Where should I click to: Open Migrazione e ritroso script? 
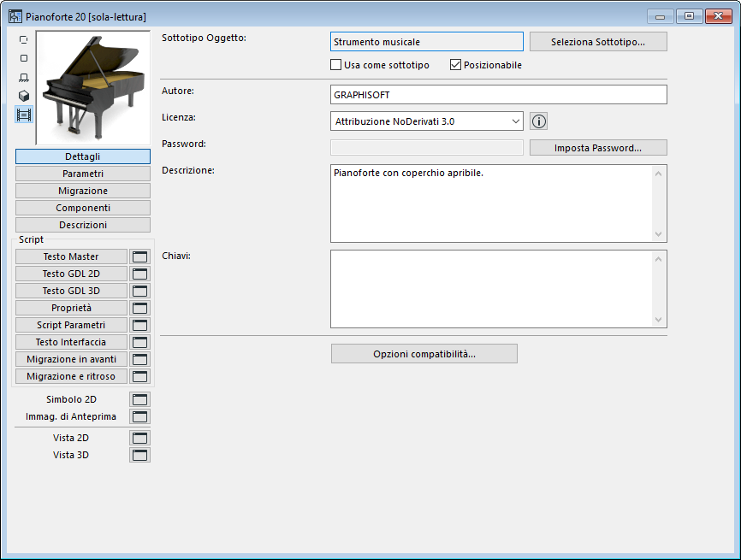pyautogui.click(x=71, y=376)
